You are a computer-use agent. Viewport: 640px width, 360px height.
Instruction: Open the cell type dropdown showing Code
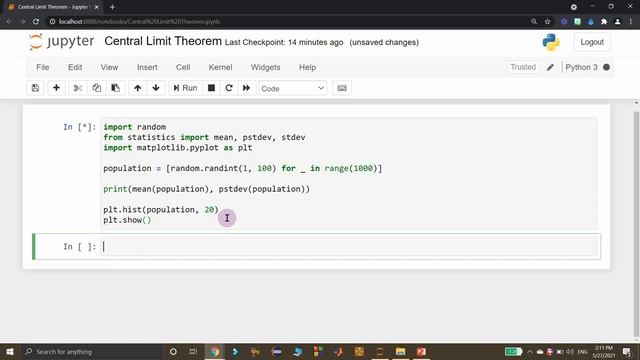pos(293,88)
